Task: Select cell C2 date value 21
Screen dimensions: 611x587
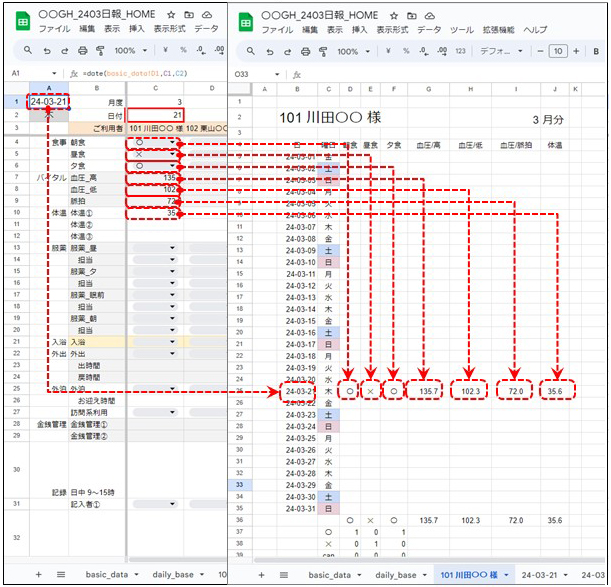Action: (155, 115)
